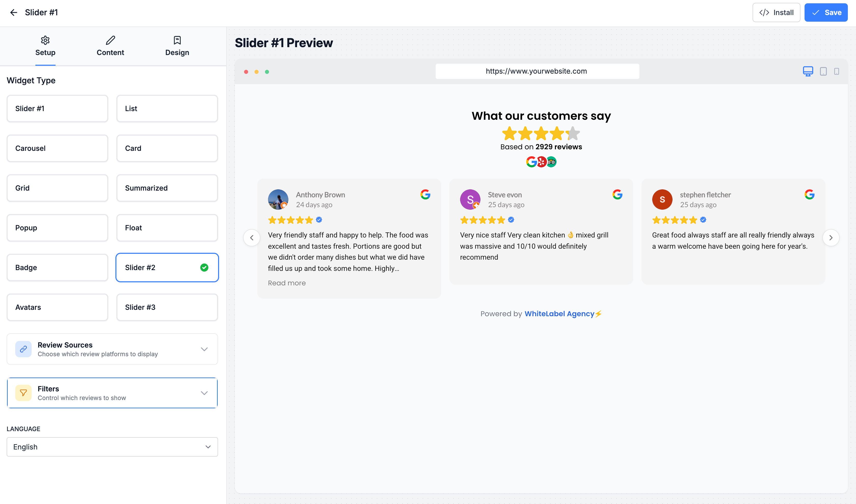Switch to desktop preview mode
856x504 pixels.
coord(808,71)
